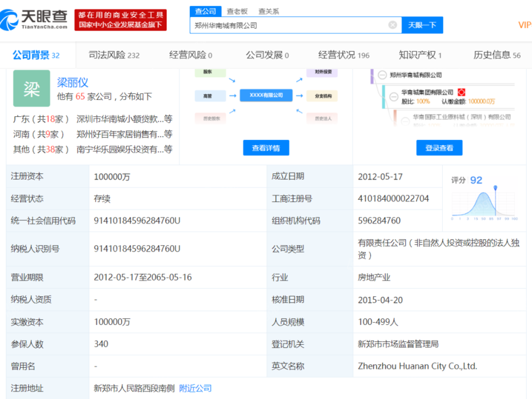532x399 pixels.
Task: Collapse 华南城集团有限公司 tree node
Action: pyautogui.click(x=394, y=96)
